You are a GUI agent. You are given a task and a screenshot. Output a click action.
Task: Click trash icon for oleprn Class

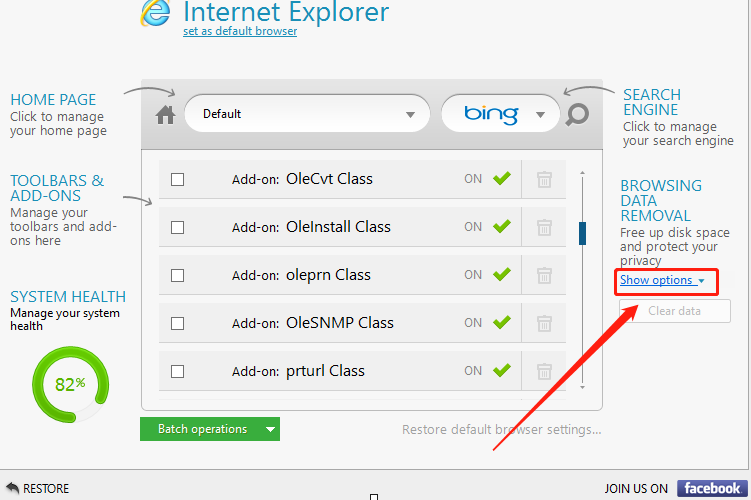click(x=544, y=275)
